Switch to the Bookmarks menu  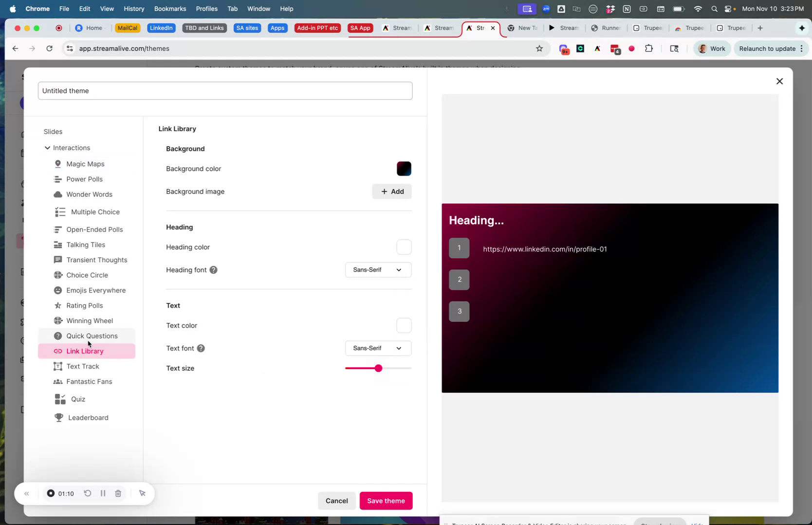pyautogui.click(x=170, y=8)
